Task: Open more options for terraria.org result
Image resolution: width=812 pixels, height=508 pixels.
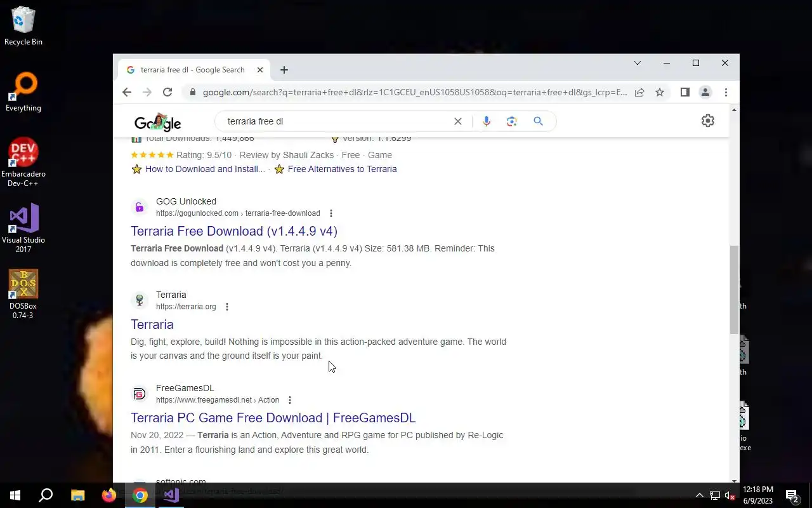Action: 226,307
